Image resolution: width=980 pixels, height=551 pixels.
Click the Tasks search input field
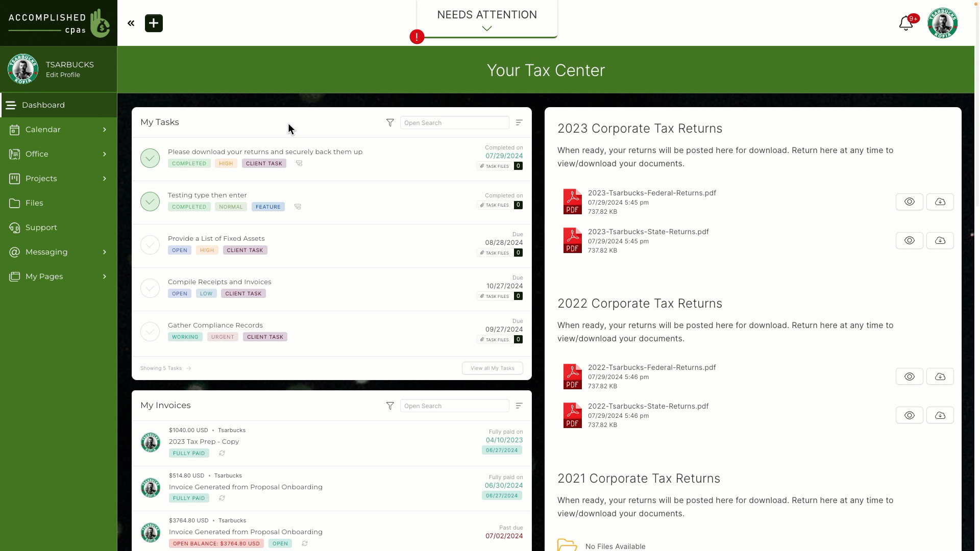point(454,122)
